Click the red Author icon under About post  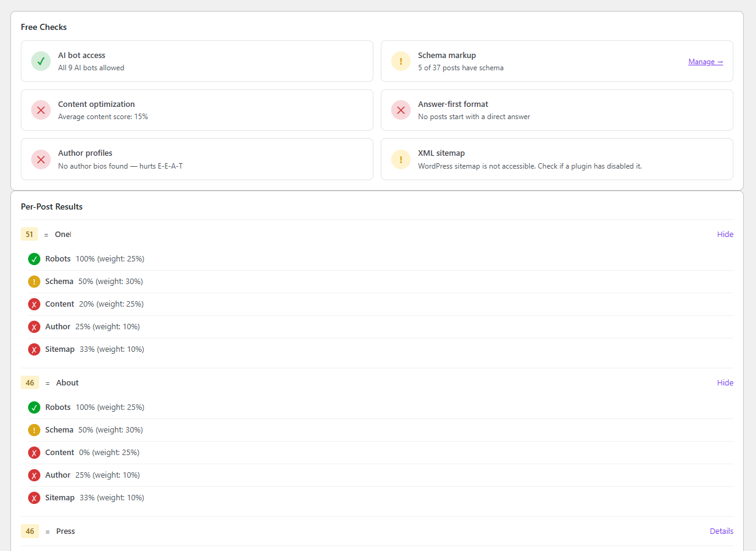tap(34, 475)
